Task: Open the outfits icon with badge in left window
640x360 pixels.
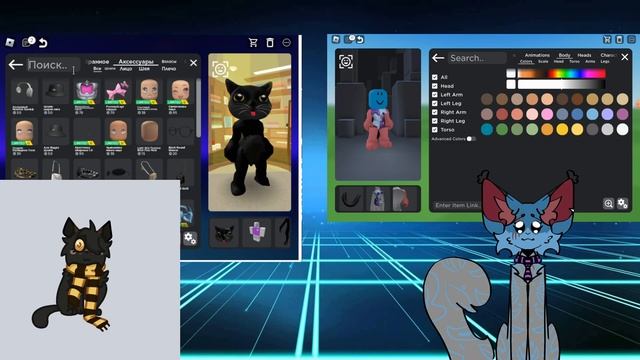Action: (x=28, y=42)
